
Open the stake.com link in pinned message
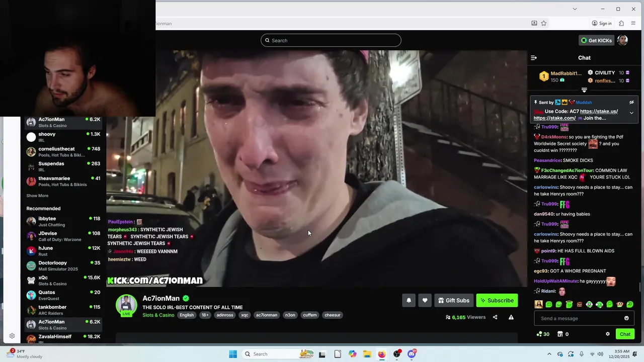coord(554,118)
